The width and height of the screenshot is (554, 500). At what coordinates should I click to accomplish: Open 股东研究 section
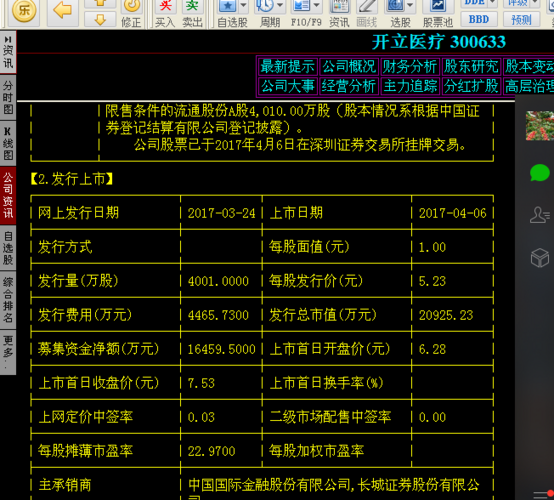[471, 66]
